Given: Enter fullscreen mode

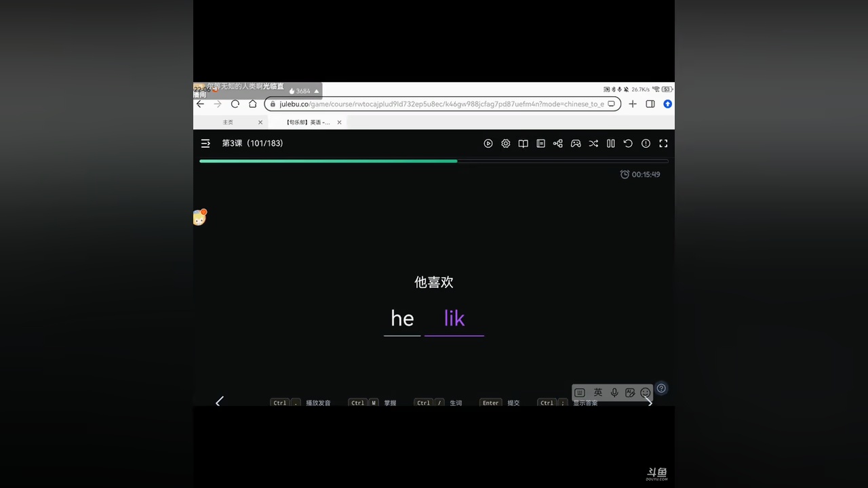Looking at the screenshot, I should tap(663, 144).
